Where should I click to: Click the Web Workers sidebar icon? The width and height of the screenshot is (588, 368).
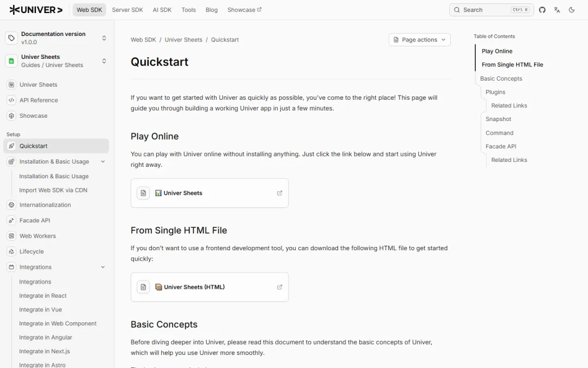[x=11, y=236]
